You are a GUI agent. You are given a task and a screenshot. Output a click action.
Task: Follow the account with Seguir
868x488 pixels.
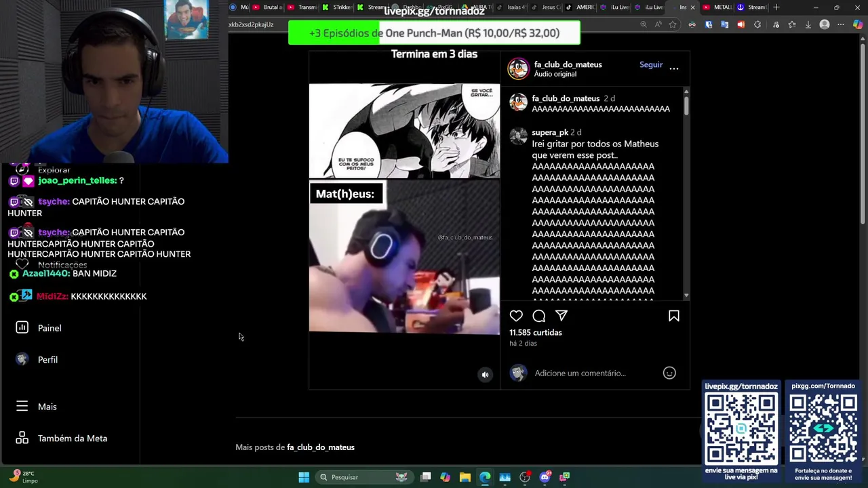pos(651,64)
